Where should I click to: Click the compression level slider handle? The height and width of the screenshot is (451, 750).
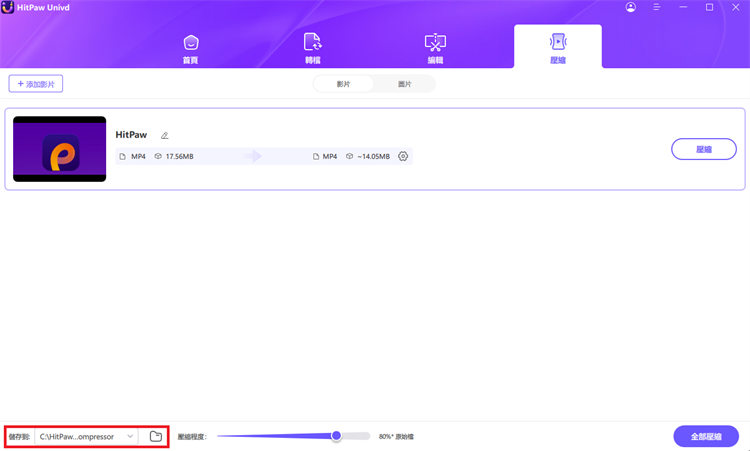pyautogui.click(x=336, y=435)
